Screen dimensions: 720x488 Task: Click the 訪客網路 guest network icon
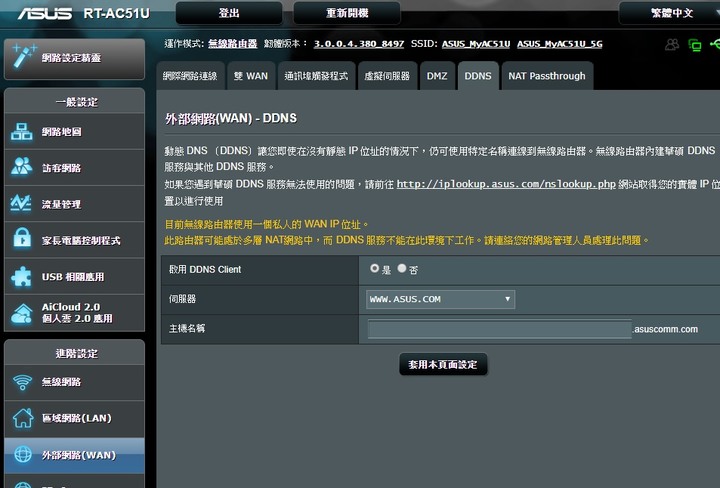pyautogui.click(x=22, y=167)
